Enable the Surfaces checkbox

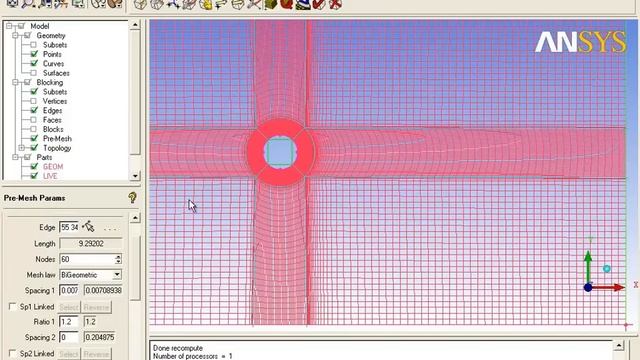coord(33,73)
